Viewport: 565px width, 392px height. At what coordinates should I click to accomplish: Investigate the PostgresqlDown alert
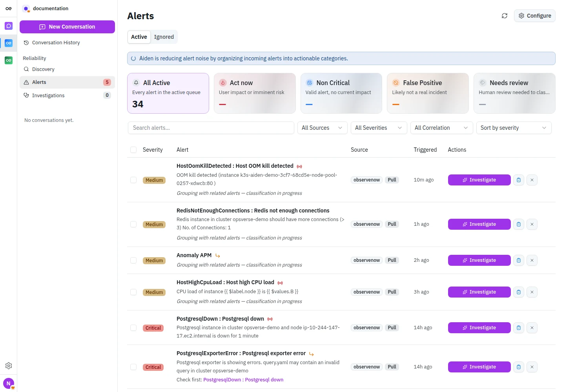479,328
